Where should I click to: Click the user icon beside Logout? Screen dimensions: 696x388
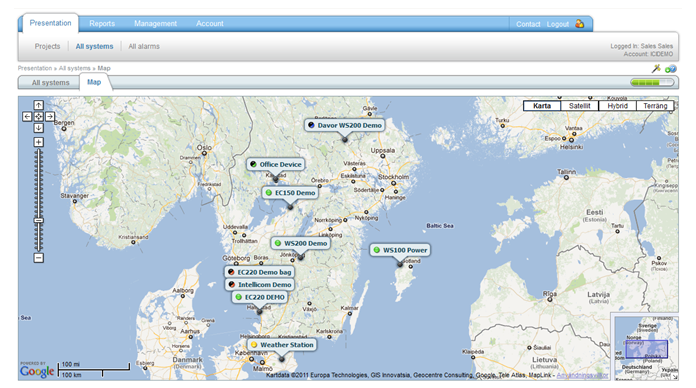click(580, 24)
